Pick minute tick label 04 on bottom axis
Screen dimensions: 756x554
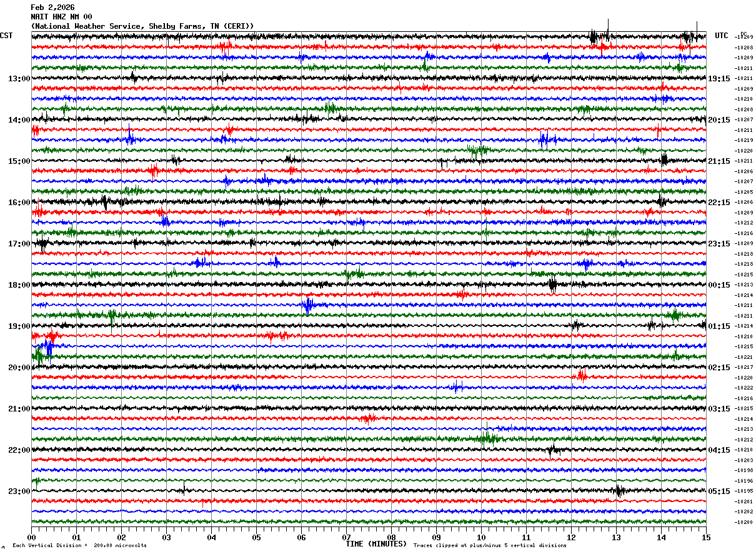click(x=211, y=537)
